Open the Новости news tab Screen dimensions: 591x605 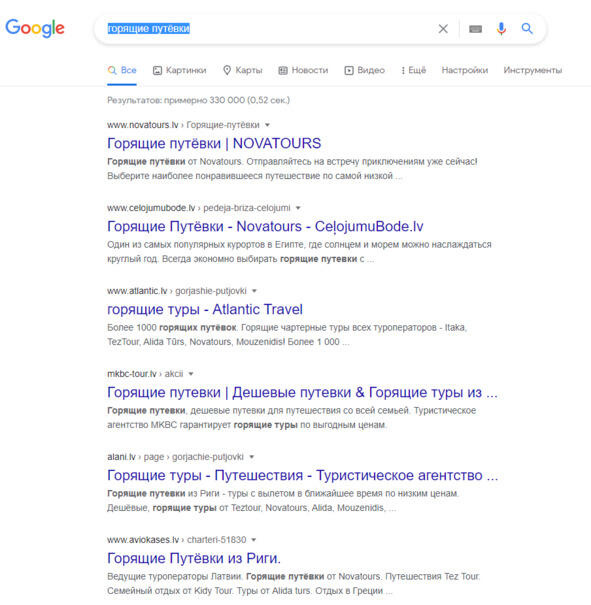coord(303,70)
